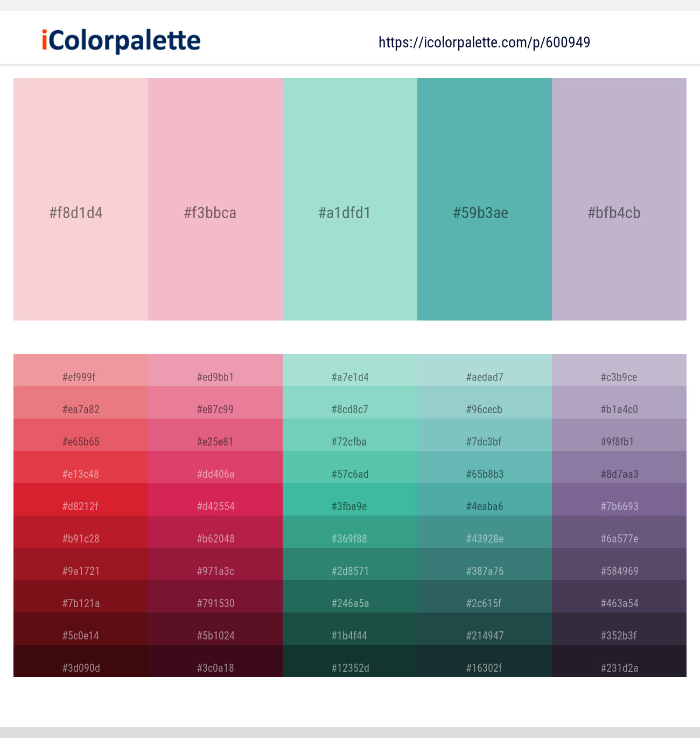Image resolution: width=700 pixels, height=738 pixels.
Task: Click the #7b6693 purple shade
Action: 619,506
